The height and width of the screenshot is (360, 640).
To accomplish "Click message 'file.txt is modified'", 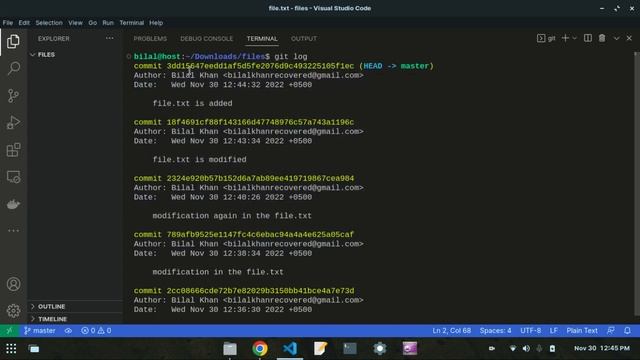I will (199, 160).
